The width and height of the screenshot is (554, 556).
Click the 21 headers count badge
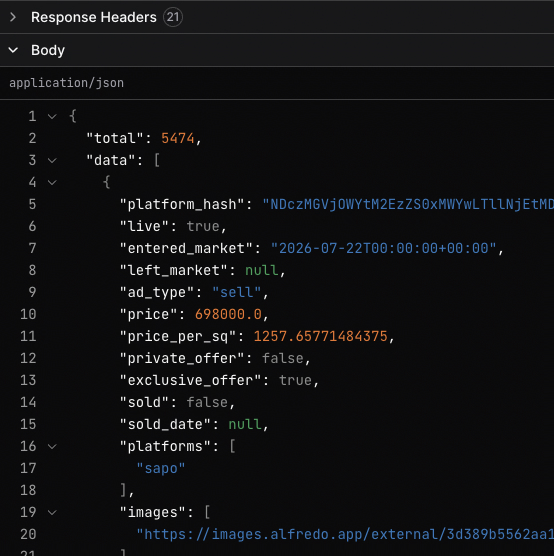(x=173, y=17)
